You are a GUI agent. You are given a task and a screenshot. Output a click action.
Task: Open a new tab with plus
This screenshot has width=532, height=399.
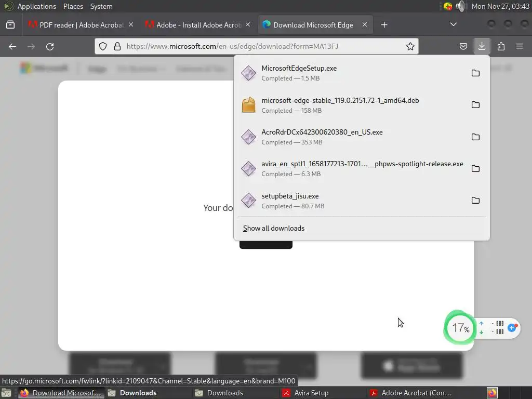click(384, 25)
